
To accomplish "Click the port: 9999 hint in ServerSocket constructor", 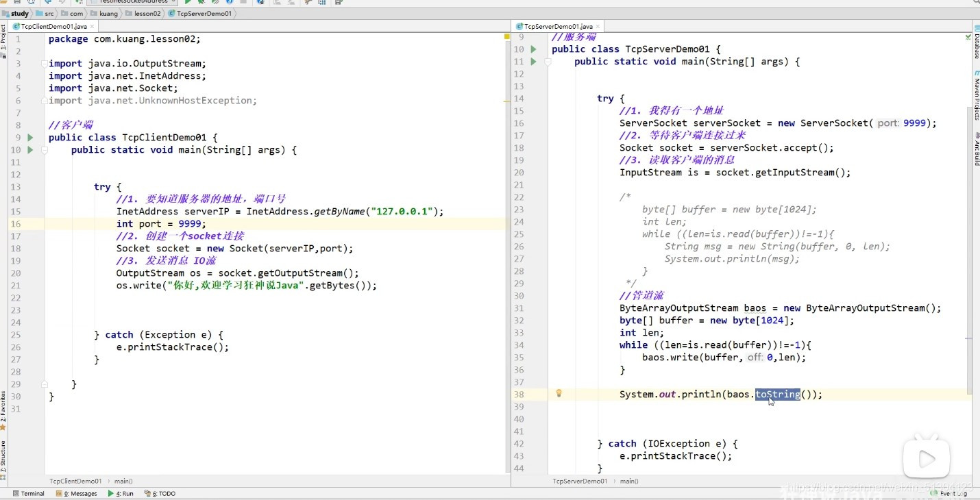I will (x=902, y=123).
